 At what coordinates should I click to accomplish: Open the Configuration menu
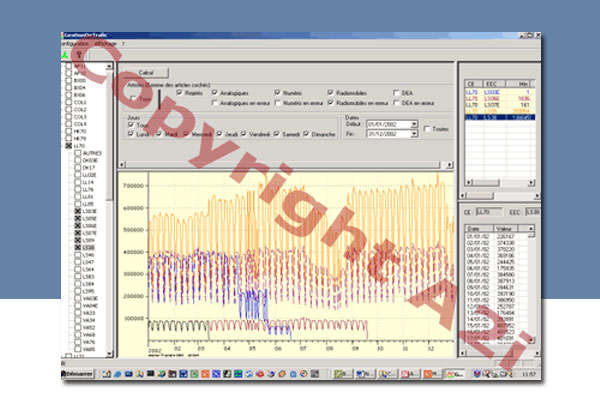pos(73,45)
